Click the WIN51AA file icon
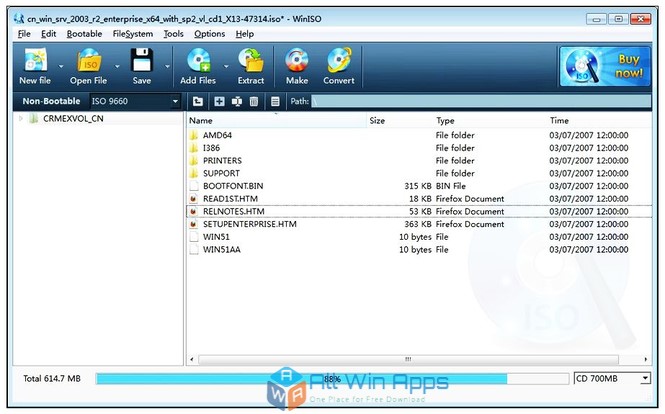Screen dimensions: 665x414 [x=194, y=250]
